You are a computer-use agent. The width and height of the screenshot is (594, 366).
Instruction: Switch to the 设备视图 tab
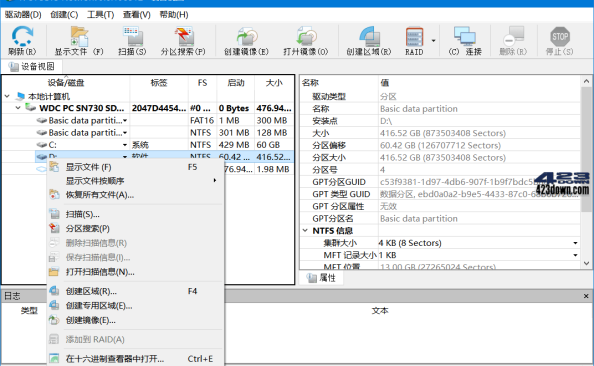(x=32, y=67)
